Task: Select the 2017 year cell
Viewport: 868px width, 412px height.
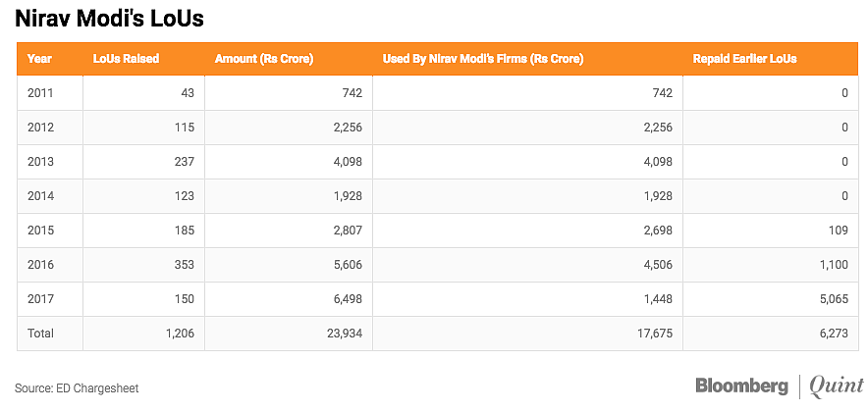Action: pyautogui.click(x=40, y=298)
